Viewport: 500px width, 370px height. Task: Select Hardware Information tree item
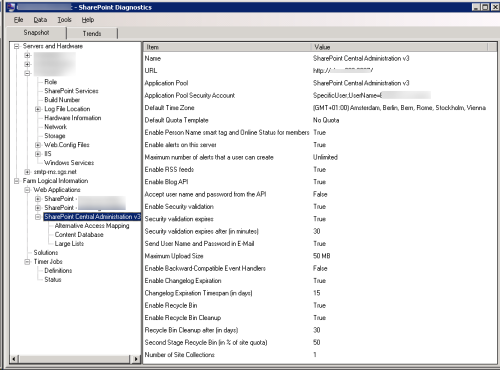(73, 118)
